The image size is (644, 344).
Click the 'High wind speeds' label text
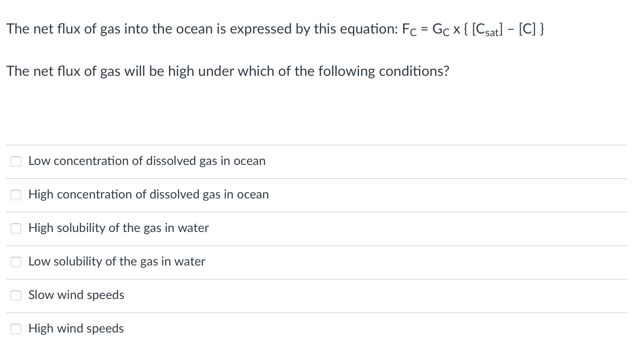click(76, 329)
